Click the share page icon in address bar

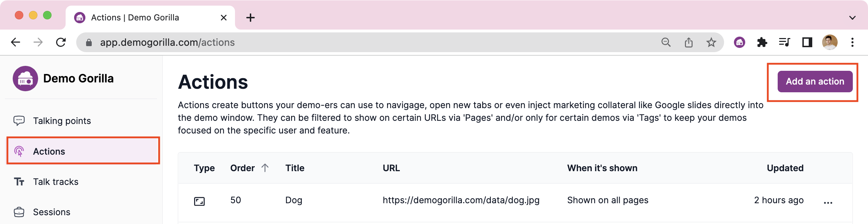point(689,43)
